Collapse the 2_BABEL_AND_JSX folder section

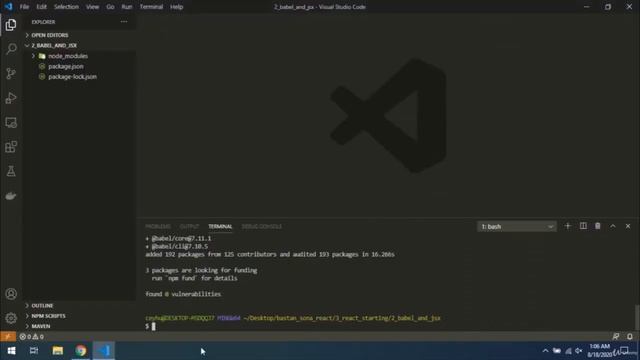pos(54,45)
